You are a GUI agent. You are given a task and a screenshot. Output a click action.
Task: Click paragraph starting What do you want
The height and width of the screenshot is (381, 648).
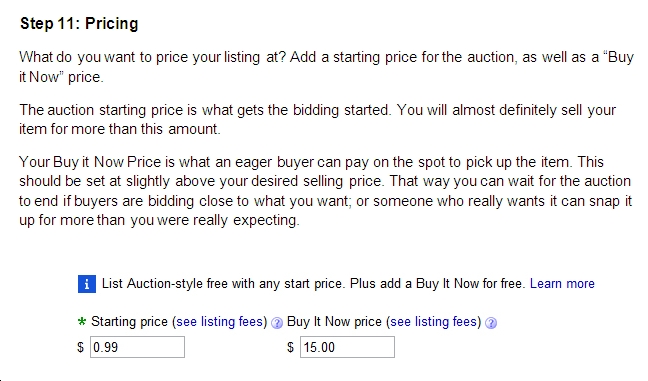[326, 67]
